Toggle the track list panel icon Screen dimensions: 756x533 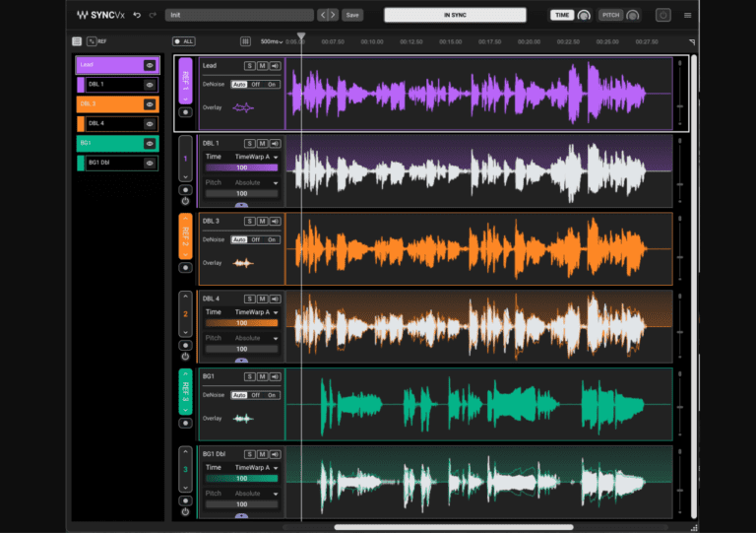pos(77,41)
